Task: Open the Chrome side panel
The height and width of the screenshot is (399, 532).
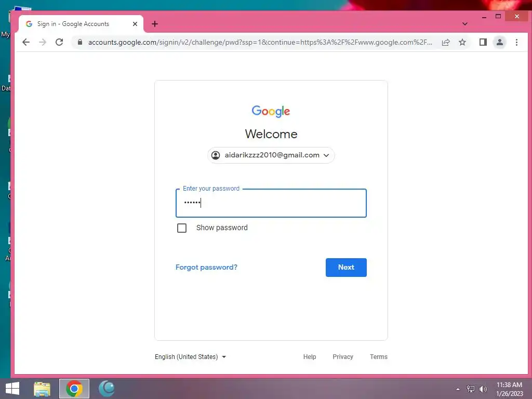Action: click(x=483, y=42)
